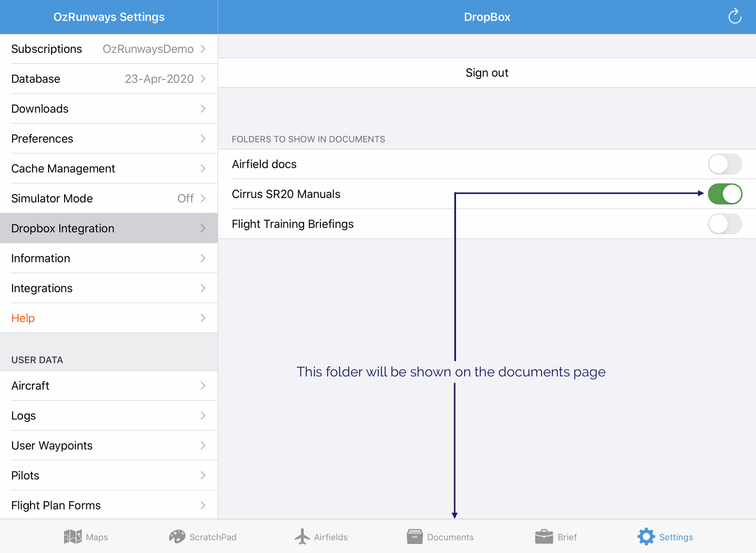Click the Settings gear icon
The width and height of the screenshot is (756, 553).
pyautogui.click(x=646, y=536)
